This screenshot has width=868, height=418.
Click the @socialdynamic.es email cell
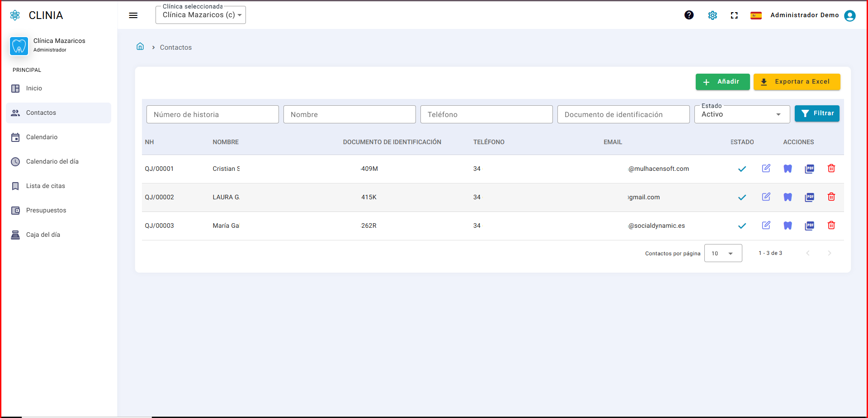click(x=656, y=225)
